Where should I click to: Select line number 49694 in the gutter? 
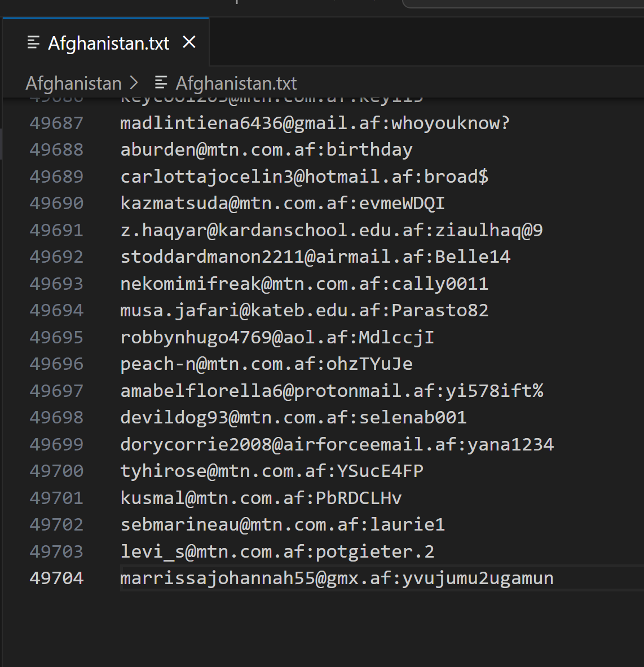(x=56, y=310)
